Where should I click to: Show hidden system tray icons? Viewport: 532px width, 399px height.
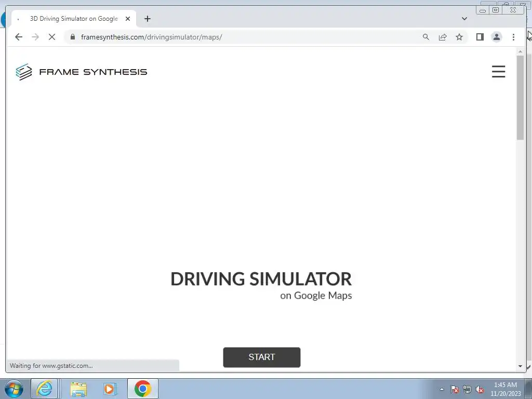[442, 389]
